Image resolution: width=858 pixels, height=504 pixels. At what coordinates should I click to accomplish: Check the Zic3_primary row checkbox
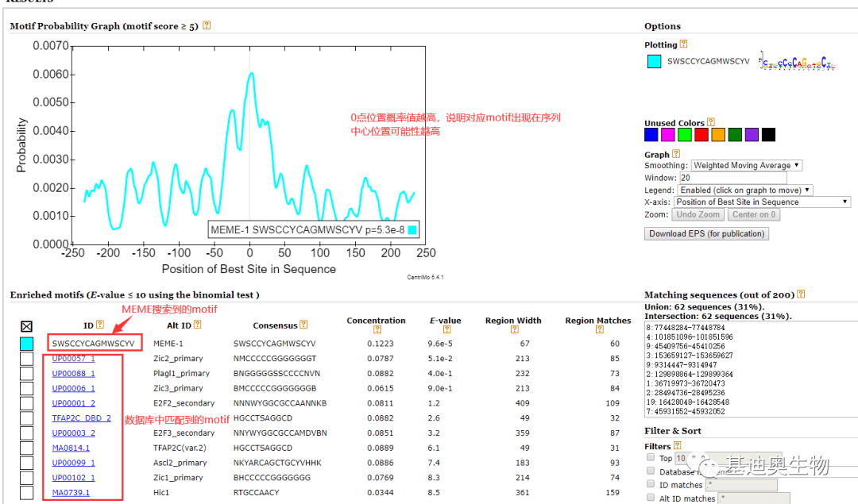(x=26, y=388)
